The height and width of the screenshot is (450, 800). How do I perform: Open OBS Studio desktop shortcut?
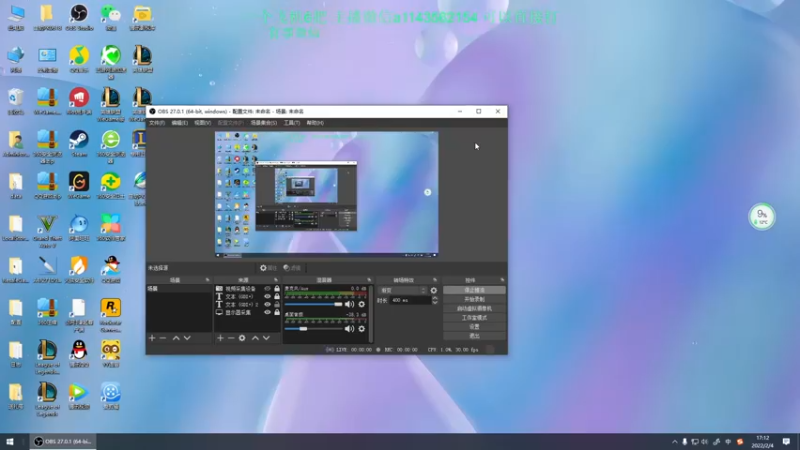coord(79,17)
